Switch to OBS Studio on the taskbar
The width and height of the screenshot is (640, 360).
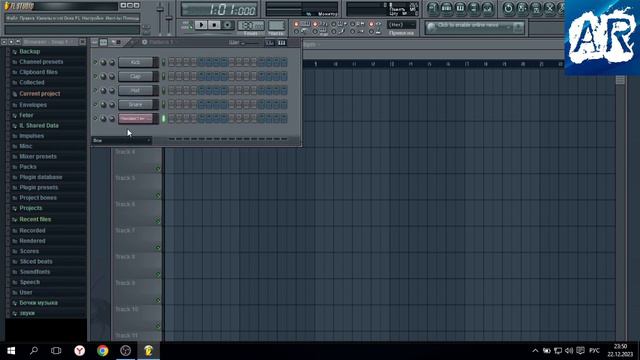pyautogui.click(x=125, y=351)
